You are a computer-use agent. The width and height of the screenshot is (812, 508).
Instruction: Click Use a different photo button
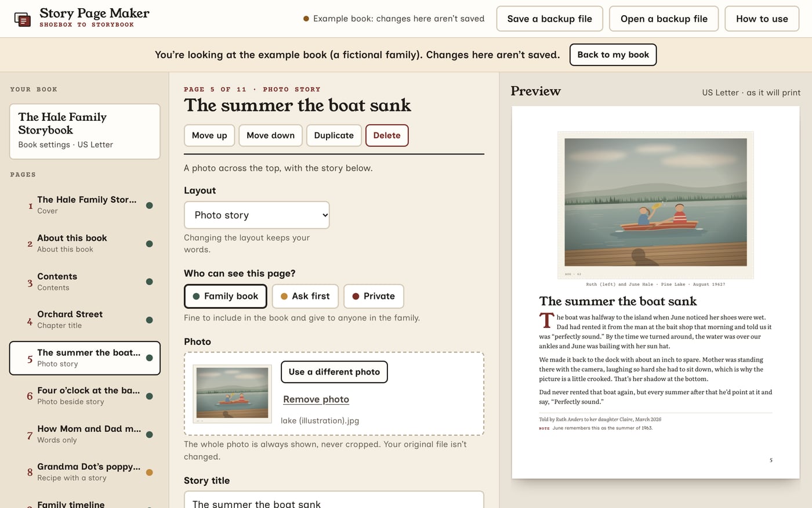334,372
